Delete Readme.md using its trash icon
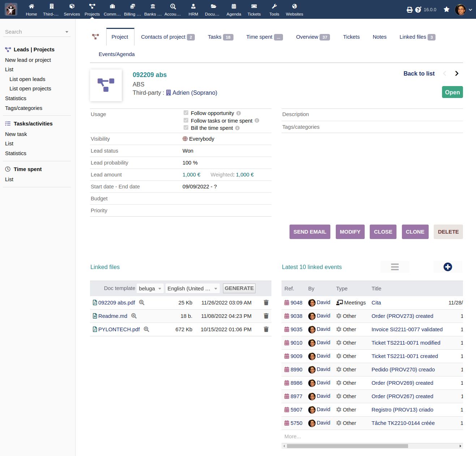 (266, 316)
